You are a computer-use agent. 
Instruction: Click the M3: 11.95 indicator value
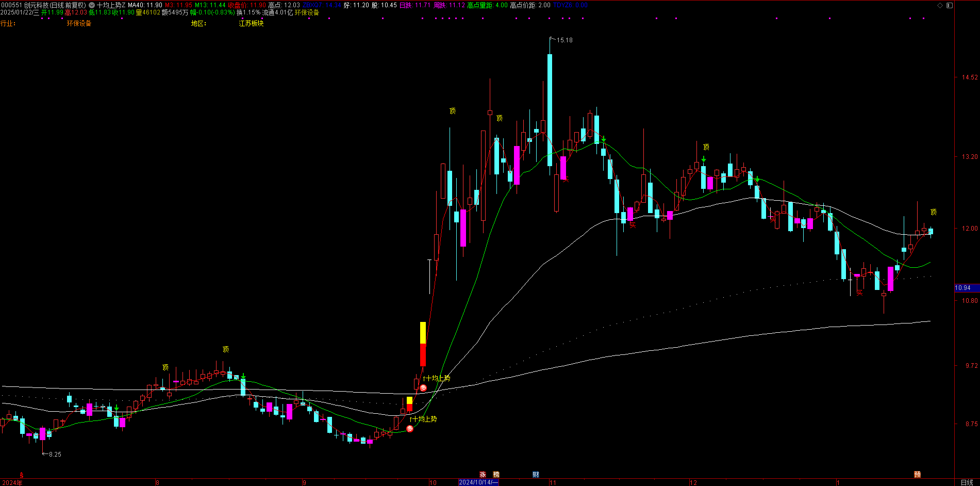(x=178, y=5)
